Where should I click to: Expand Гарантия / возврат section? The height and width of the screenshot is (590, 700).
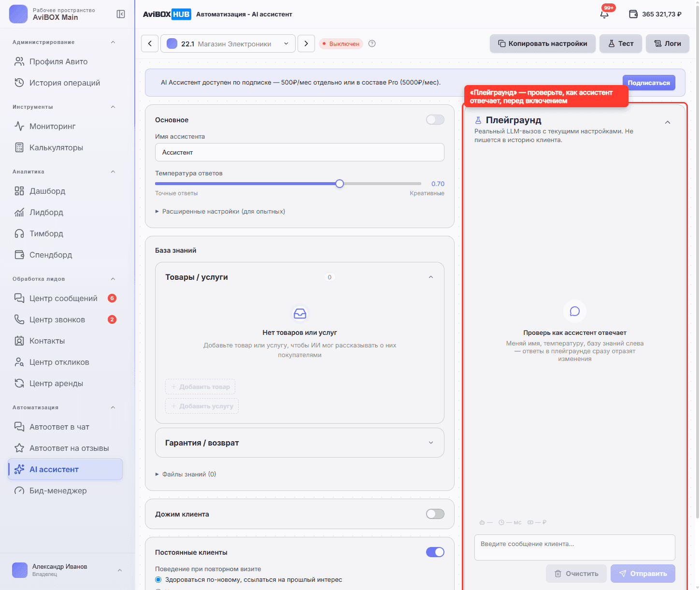[x=300, y=443]
